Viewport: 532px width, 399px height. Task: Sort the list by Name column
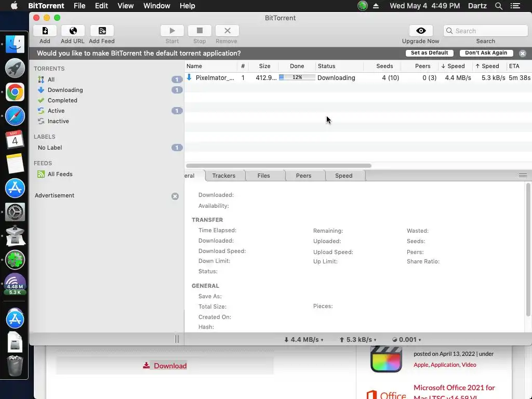tap(211, 66)
